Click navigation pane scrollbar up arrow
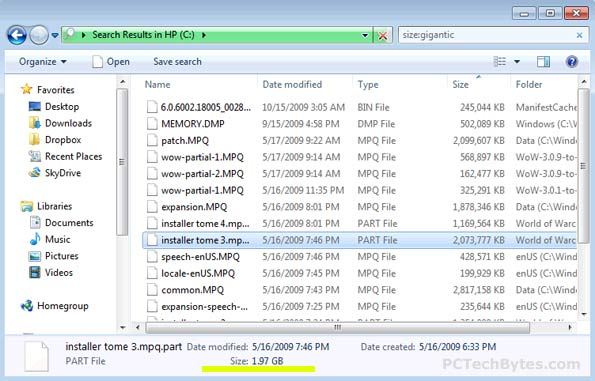Image resolution: width=595 pixels, height=381 pixels. pos(122,82)
